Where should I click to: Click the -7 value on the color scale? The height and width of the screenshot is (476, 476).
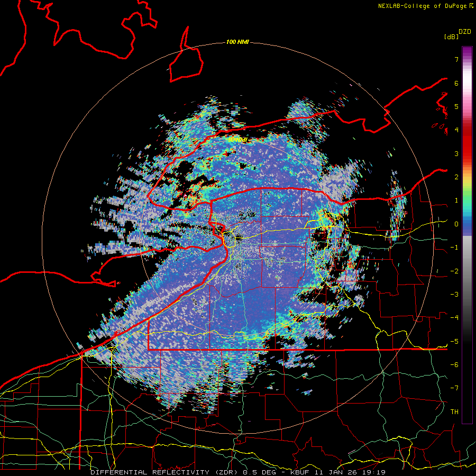coord(454,388)
